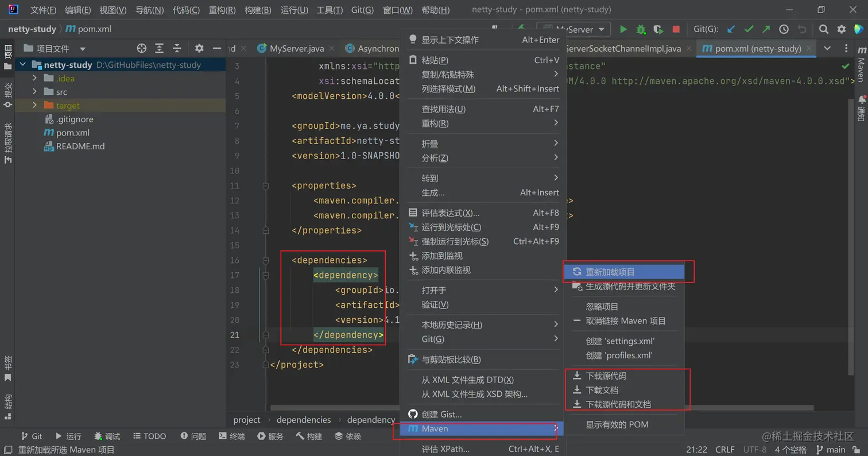Commit changes with the green checkmark icon
Image resolution: width=868 pixels, height=456 pixels.
(x=749, y=29)
